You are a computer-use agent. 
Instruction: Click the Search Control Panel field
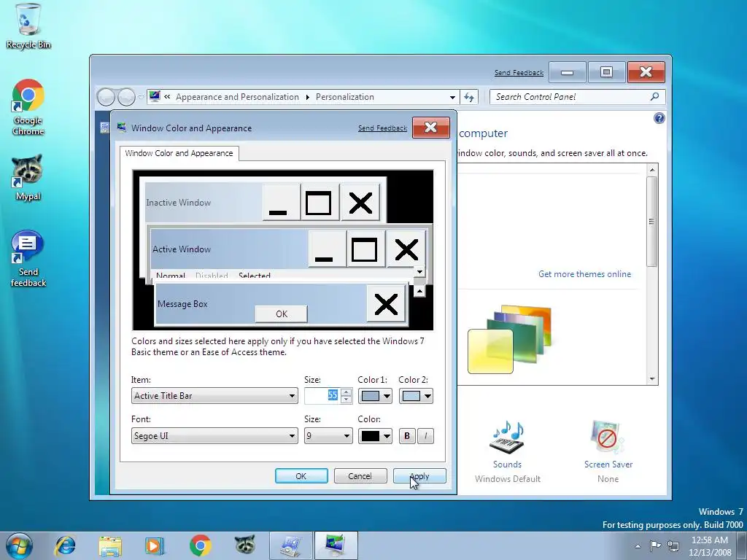click(x=570, y=97)
